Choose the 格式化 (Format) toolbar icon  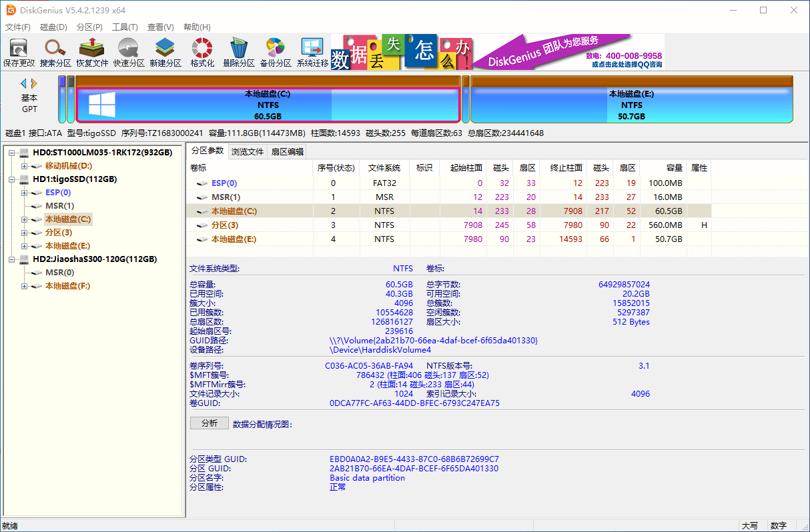[x=202, y=52]
